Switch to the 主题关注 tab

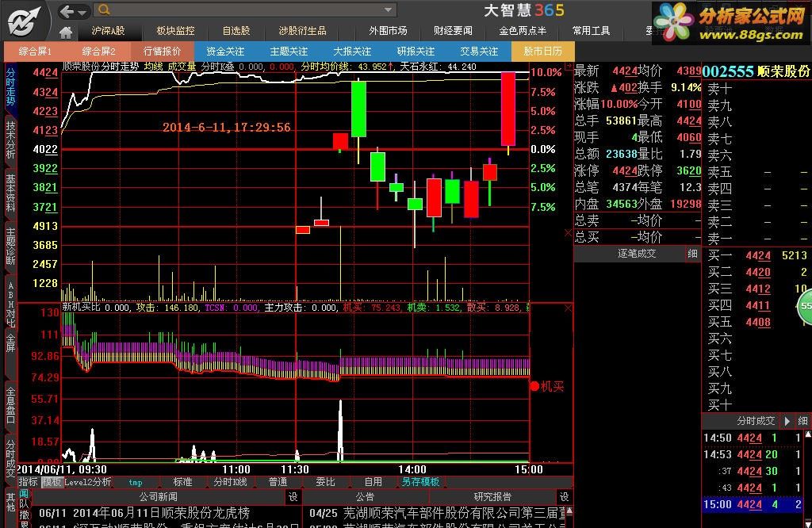(x=289, y=52)
